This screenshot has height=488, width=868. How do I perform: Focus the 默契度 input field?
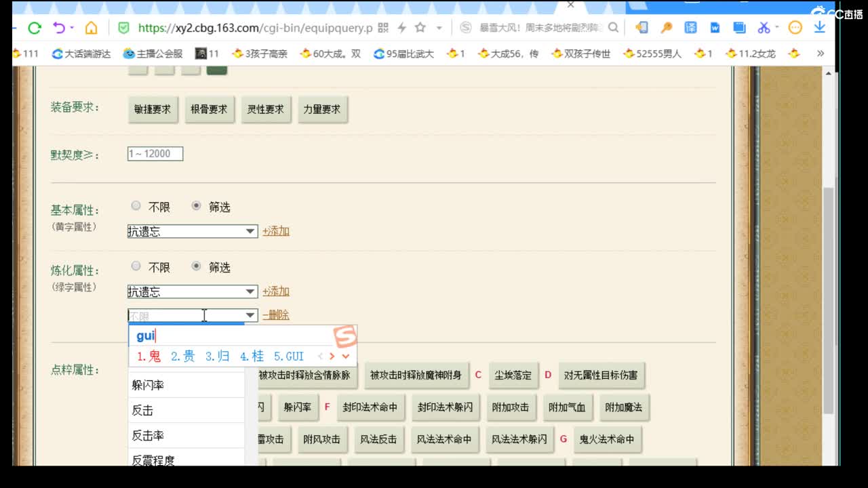(x=155, y=154)
